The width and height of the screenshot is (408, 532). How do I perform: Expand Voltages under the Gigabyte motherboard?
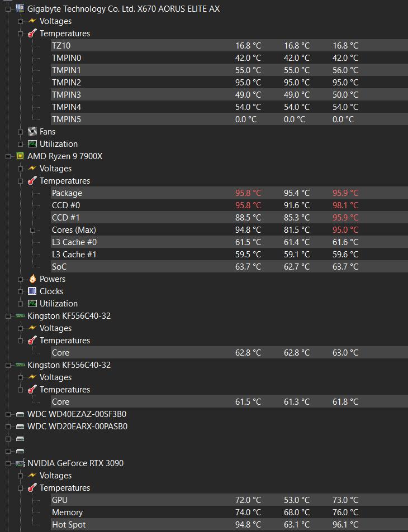pyautogui.click(x=20, y=21)
